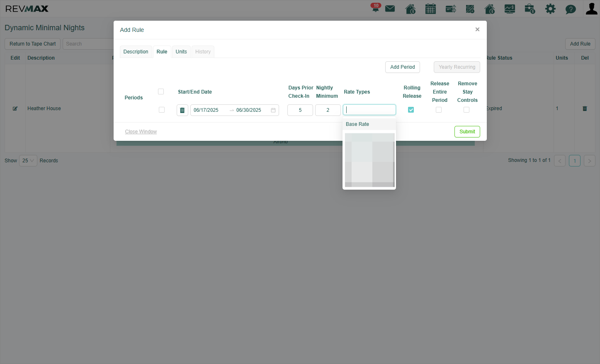Click the Add Rule button on page
The width and height of the screenshot is (600, 364).
580,44
